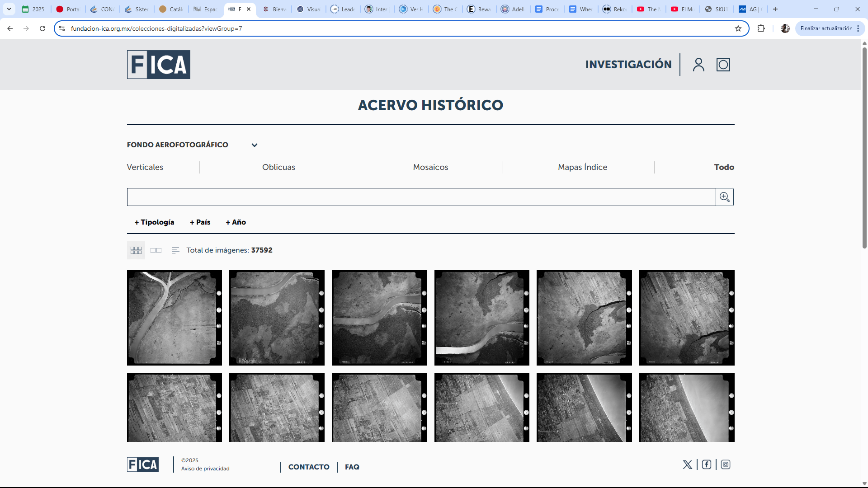Switch to three-column grid view icon
The image size is (868, 488).
(136, 250)
